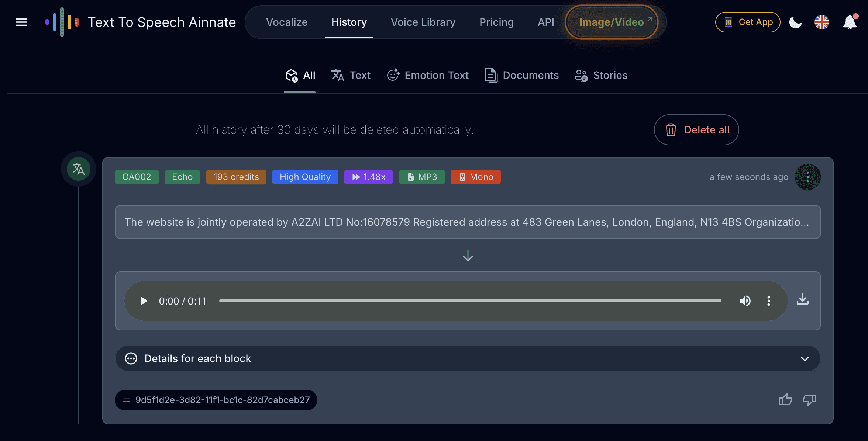Select the Stories filter tab
Image resolution: width=868 pixels, height=441 pixels.
point(601,75)
